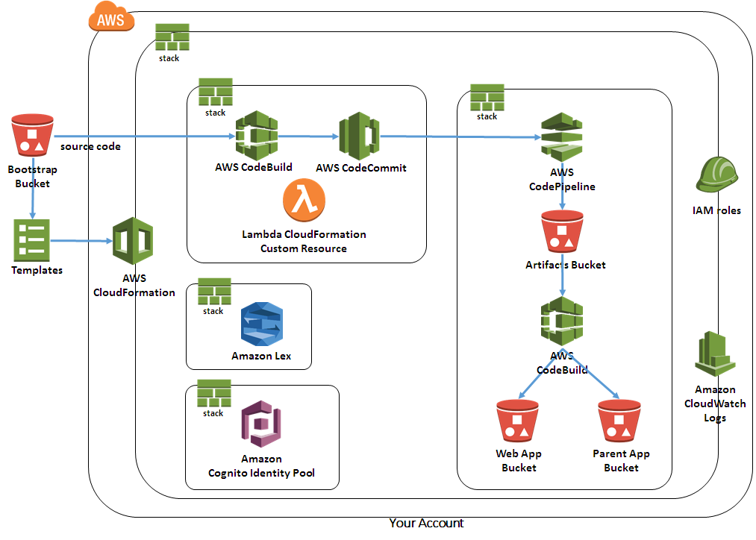756x540 pixels.
Task: Click the Artifacts Bucket icon
Action: pyautogui.click(x=562, y=232)
